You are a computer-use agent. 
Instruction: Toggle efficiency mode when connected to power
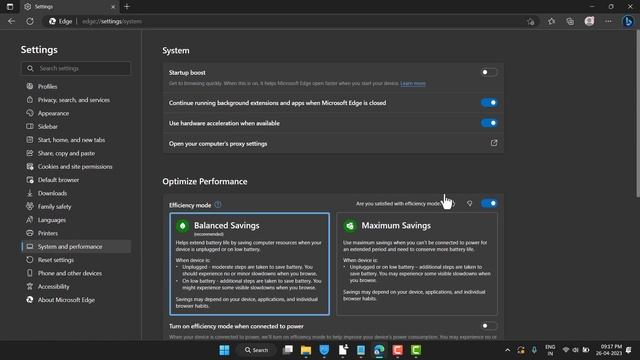489,326
